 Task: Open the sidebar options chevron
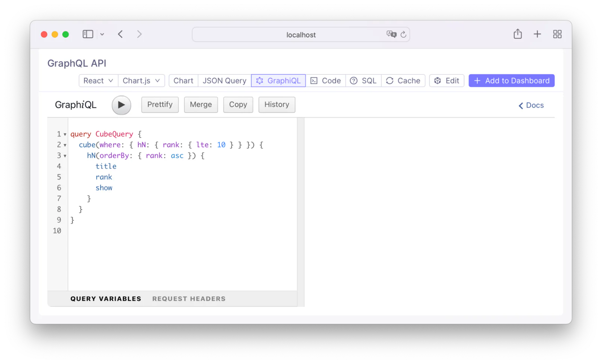click(102, 34)
